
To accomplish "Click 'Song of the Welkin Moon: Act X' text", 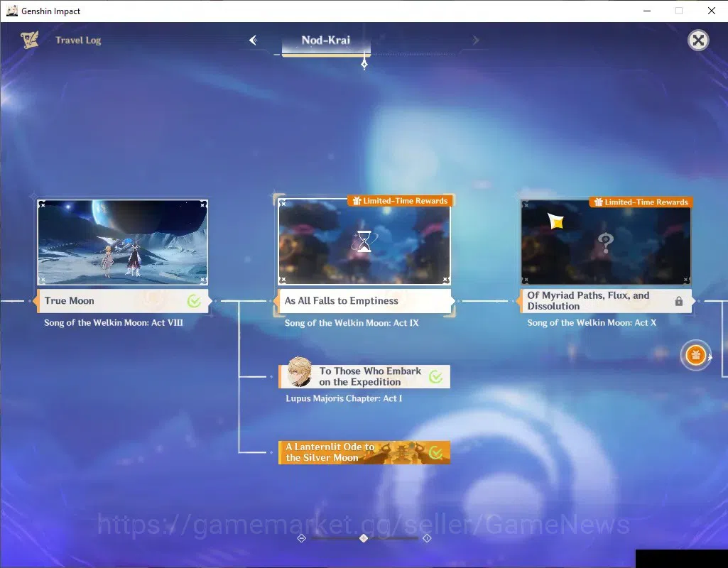I will tap(592, 322).
